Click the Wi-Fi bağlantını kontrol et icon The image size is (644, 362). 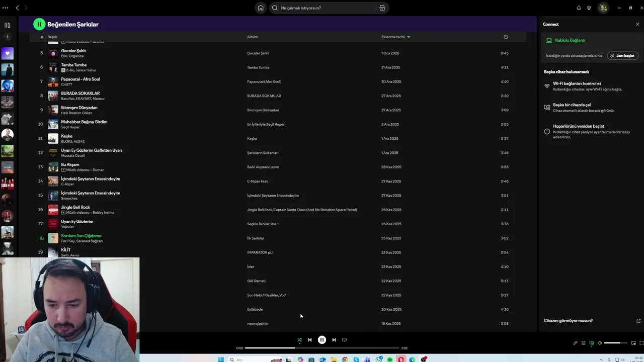(x=547, y=86)
